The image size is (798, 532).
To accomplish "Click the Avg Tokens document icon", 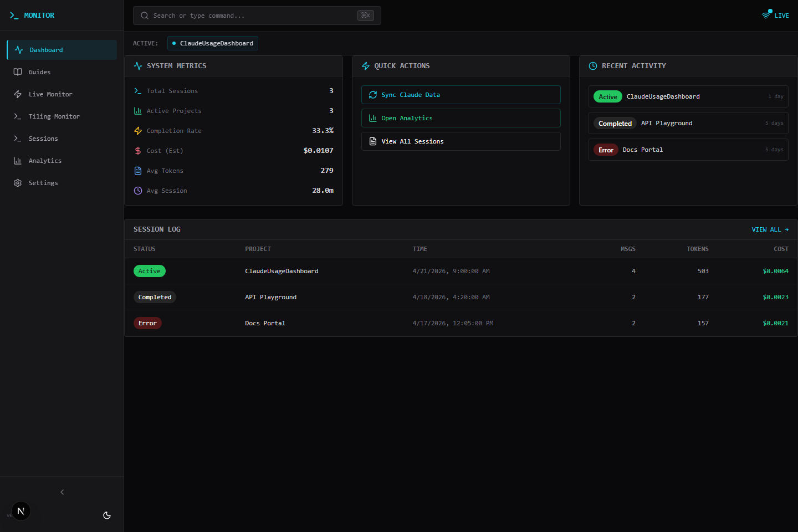I will pyautogui.click(x=138, y=171).
